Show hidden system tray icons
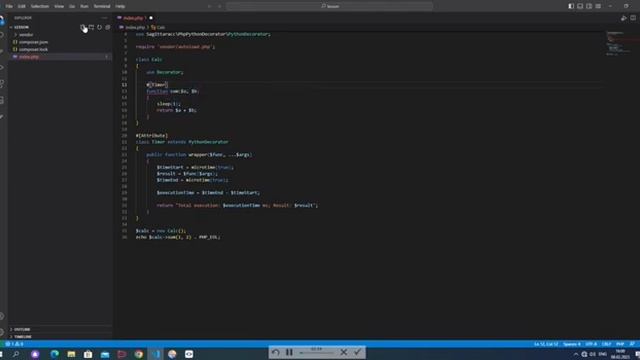This screenshot has width=640, height=360. tap(576, 354)
